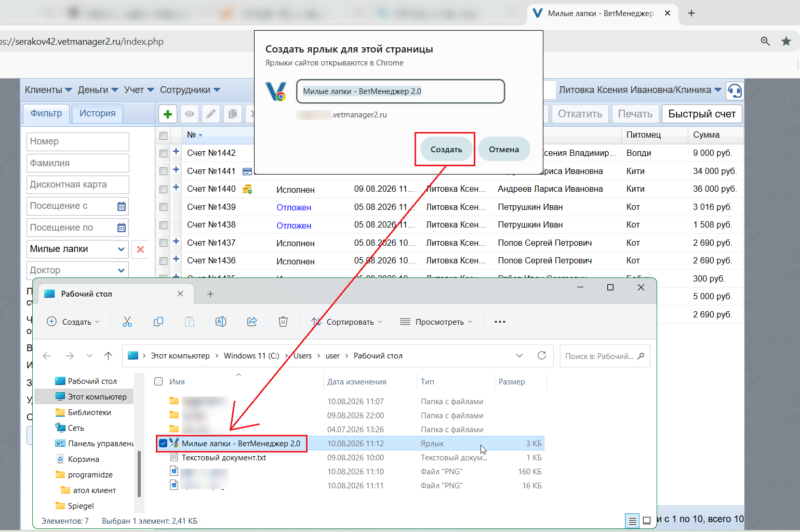Check the box for Счет №1438
The width and height of the screenshot is (800, 532).
point(163,225)
